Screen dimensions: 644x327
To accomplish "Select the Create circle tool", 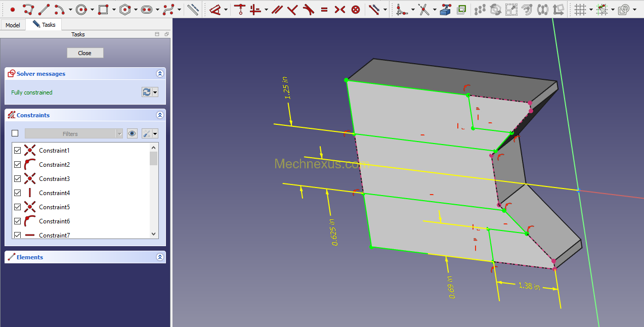I will pos(81,9).
